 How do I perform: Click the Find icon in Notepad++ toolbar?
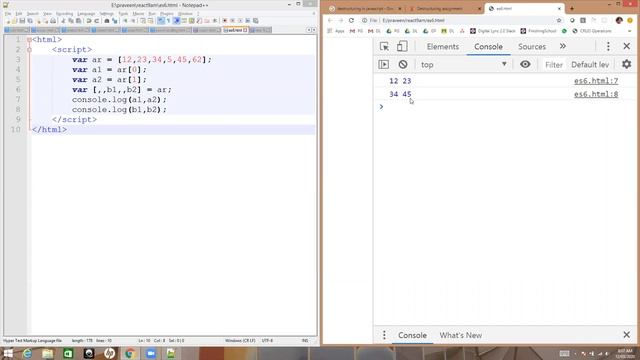click(x=107, y=21)
